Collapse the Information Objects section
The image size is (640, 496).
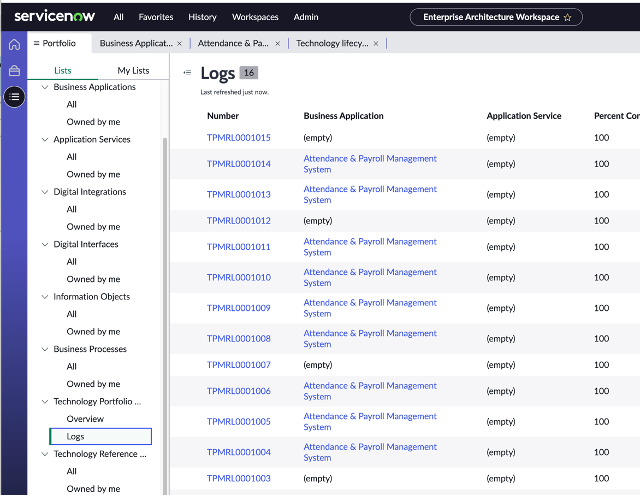(45, 297)
